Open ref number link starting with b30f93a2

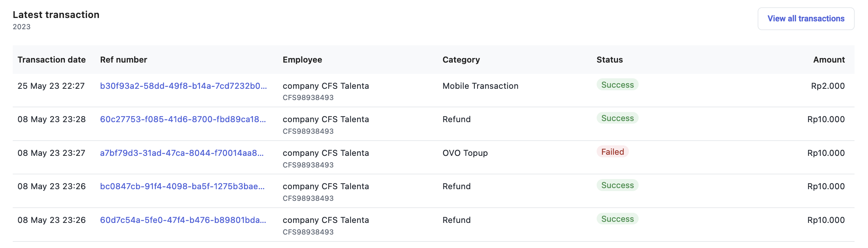(183, 86)
